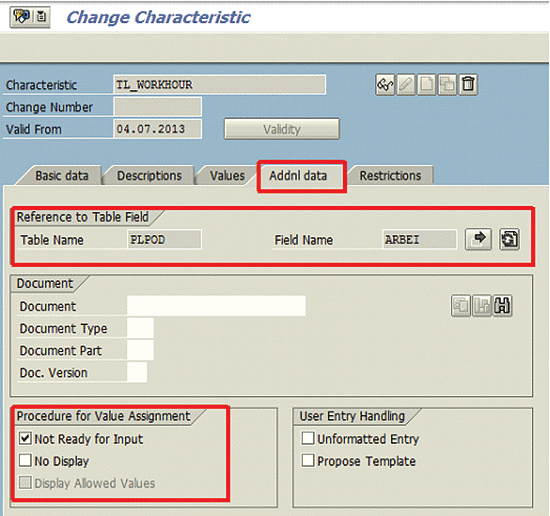Click the arrow icon beside Field Name

click(x=478, y=239)
